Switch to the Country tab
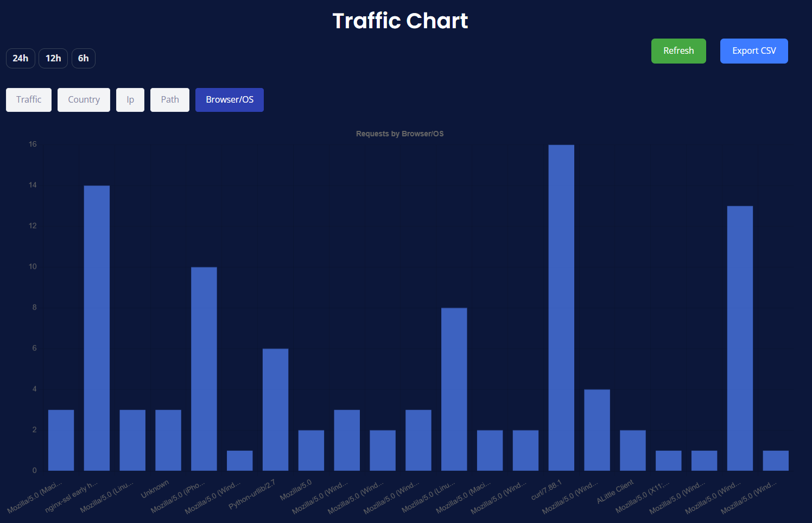The image size is (812, 523). 84,99
